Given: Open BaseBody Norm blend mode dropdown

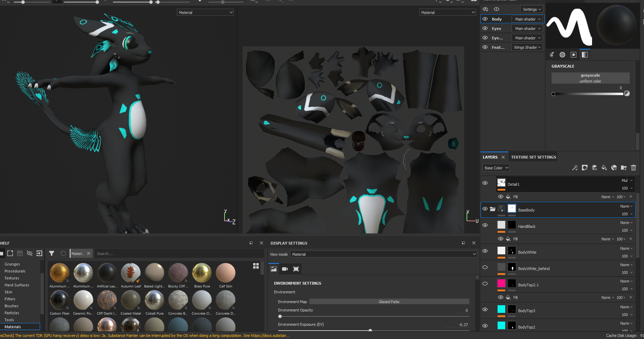Looking at the screenshot, I should (627, 206).
